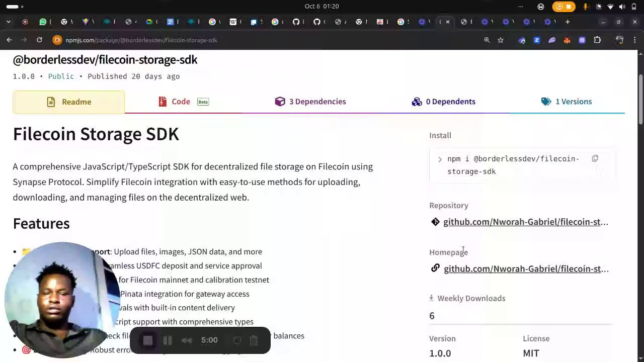Switch to the WhatsApp browser tab
This screenshot has width=644, height=362.
tap(43, 22)
